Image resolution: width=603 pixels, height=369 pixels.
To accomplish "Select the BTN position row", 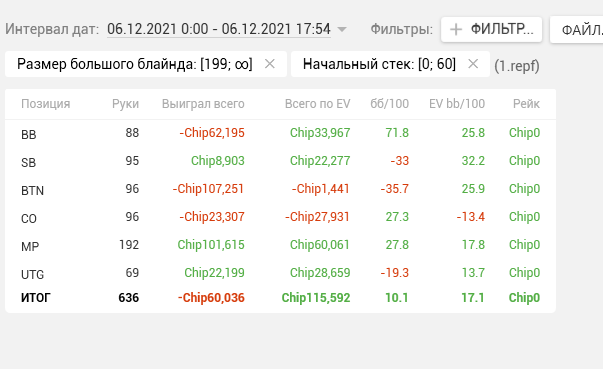I will click(280, 189).
